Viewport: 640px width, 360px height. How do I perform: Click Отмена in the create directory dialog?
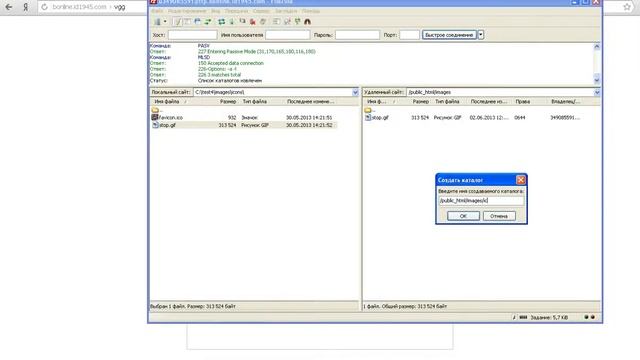click(499, 216)
